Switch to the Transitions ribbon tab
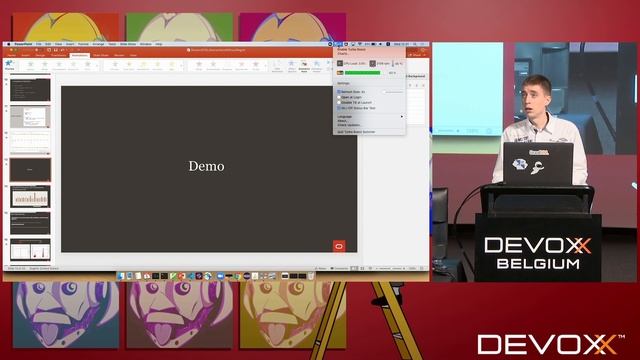 coord(58,55)
